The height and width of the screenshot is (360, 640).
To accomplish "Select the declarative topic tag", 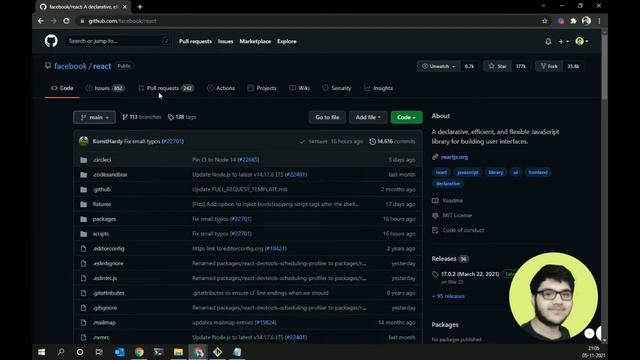I will click(448, 184).
